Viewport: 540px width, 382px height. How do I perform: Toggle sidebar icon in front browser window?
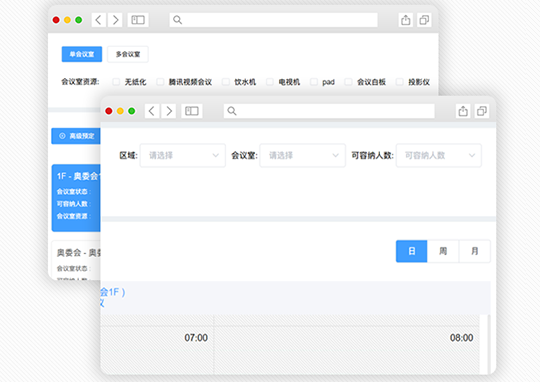[192, 111]
